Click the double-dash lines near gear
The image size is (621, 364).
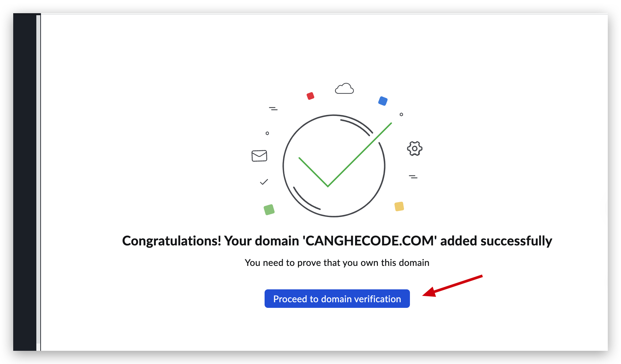pyautogui.click(x=413, y=177)
